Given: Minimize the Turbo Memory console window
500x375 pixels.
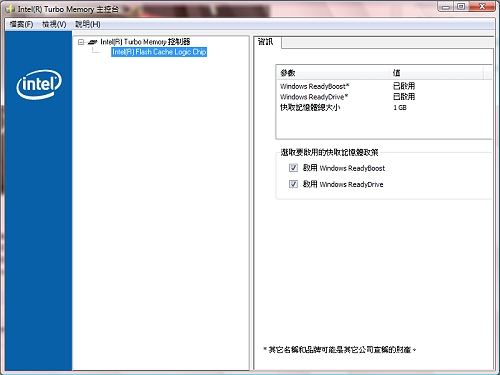Looking at the screenshot, I should 445,6.
